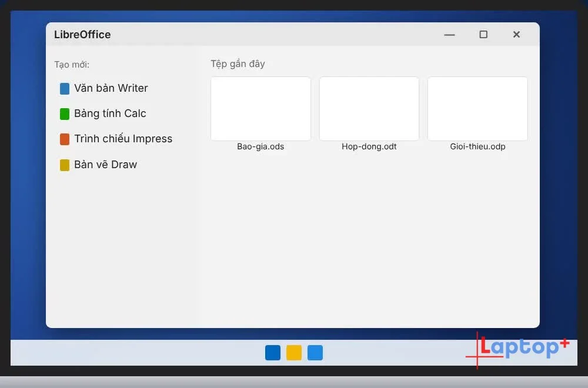588x388 pixels.
Task: Create a new Văn bản Writer document
Action: click(104, 88)
